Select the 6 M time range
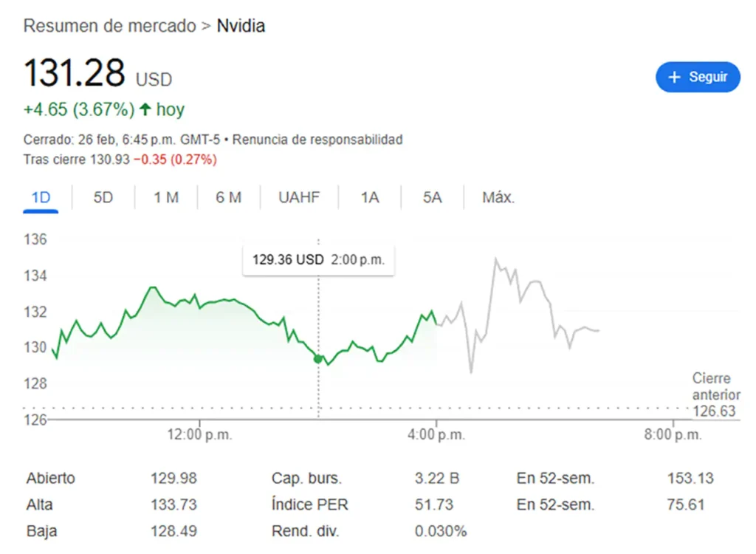 [229, 197]
